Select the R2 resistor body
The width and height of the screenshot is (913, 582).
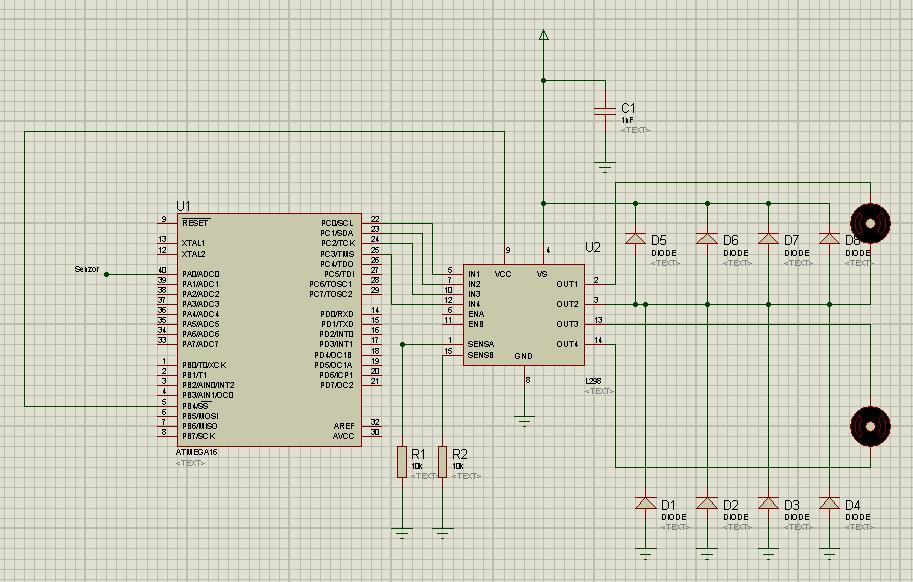point(443,462)
